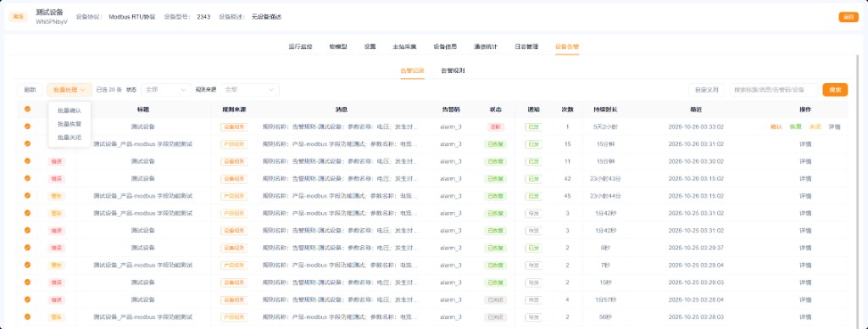Choose 批量恢复 from the batch menu
868x329 pixels.
pos(70,124)
